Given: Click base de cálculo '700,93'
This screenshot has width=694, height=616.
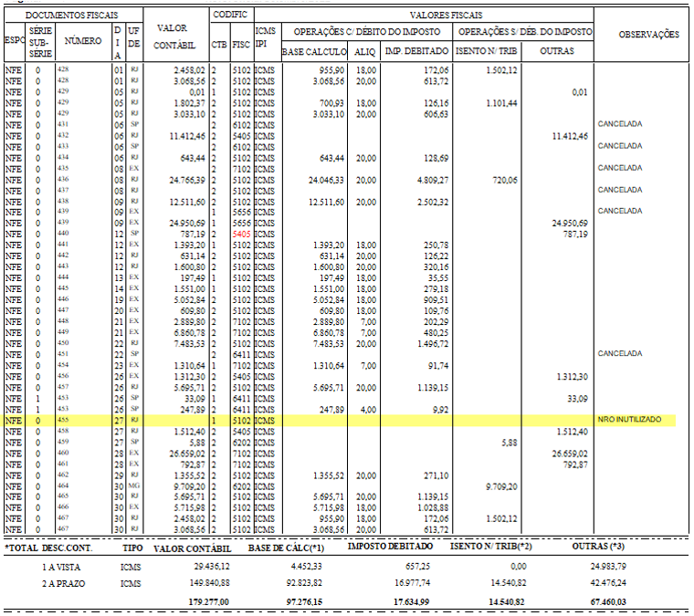Looking at the screenshot, I should [x=332, y=103].
